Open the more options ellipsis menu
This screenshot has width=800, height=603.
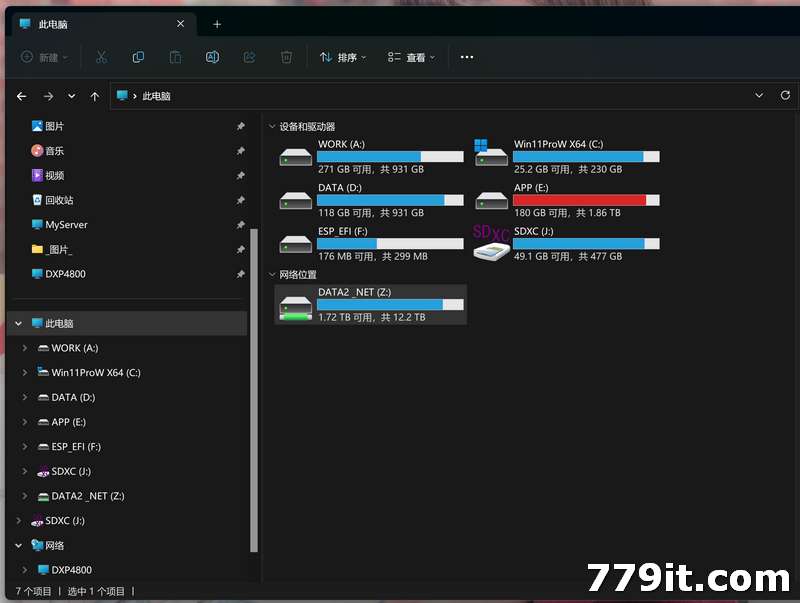point(467,57)
